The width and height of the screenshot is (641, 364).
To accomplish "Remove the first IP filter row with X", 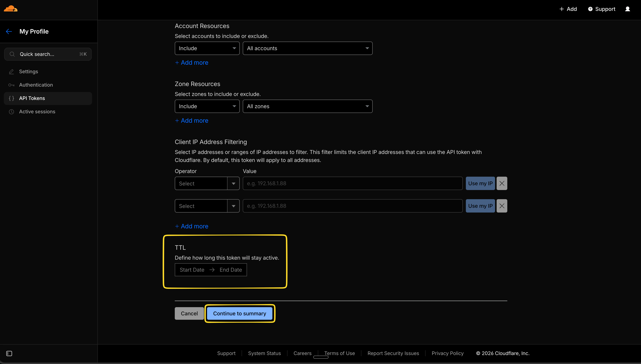I will pyautogui.click(x=502, y=183).
